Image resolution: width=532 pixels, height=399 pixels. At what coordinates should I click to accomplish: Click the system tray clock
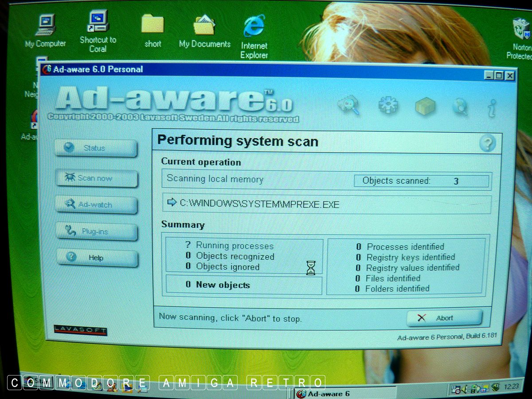tap(511, 387)
